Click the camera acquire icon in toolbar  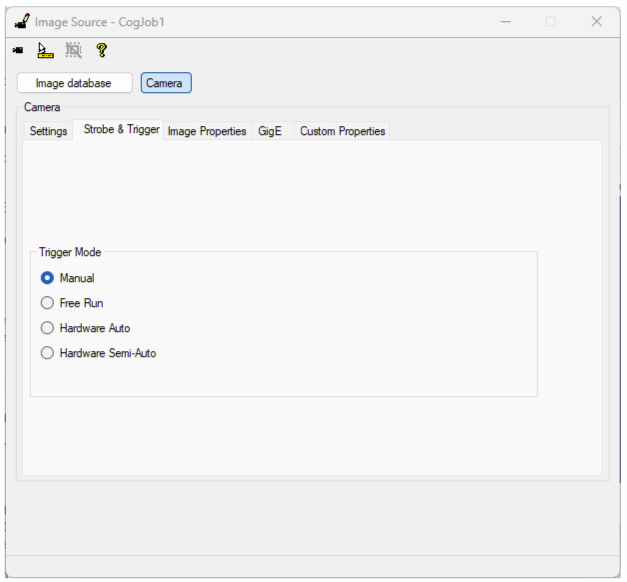pyautogui.click(x=18, y=50)
